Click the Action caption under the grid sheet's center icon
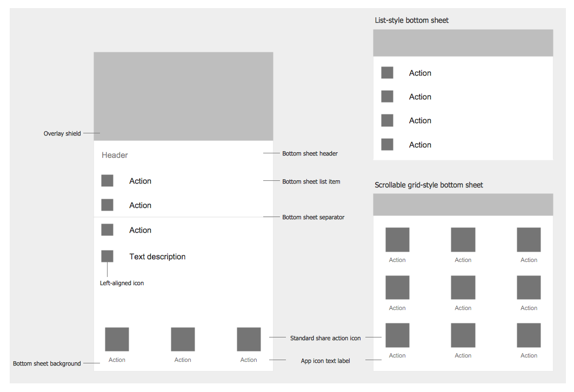 (463, 308)
